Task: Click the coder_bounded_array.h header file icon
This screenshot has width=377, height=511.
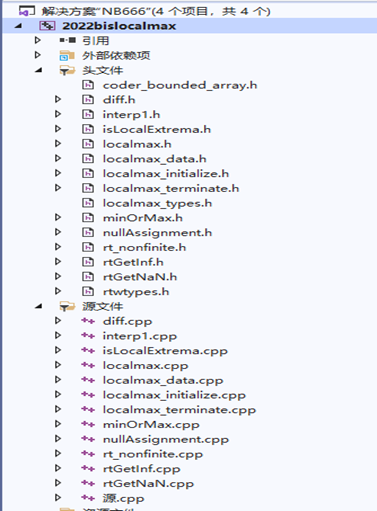Action: pos(88,85)
